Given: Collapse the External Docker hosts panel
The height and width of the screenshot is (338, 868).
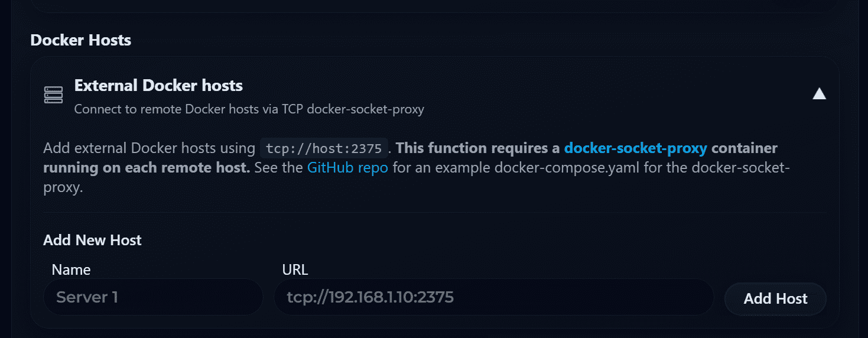Looking at the screenshot, I should point(819,94).
